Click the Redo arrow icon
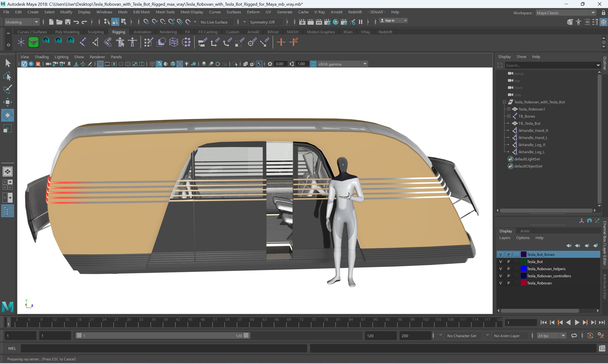Screen dimensions: 608x364 click(84, 22)
